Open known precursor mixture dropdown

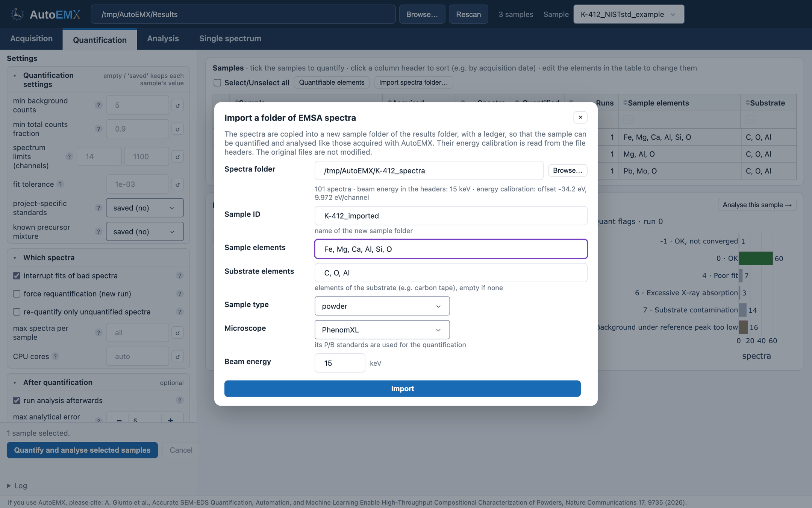tap(145, 232)
